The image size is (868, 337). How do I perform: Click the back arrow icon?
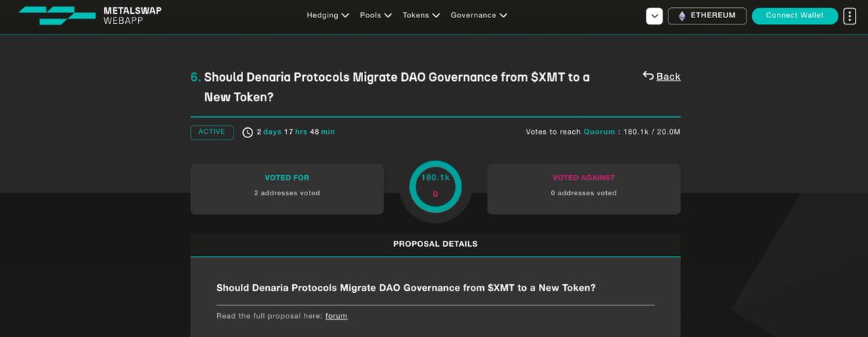point(648,76)
